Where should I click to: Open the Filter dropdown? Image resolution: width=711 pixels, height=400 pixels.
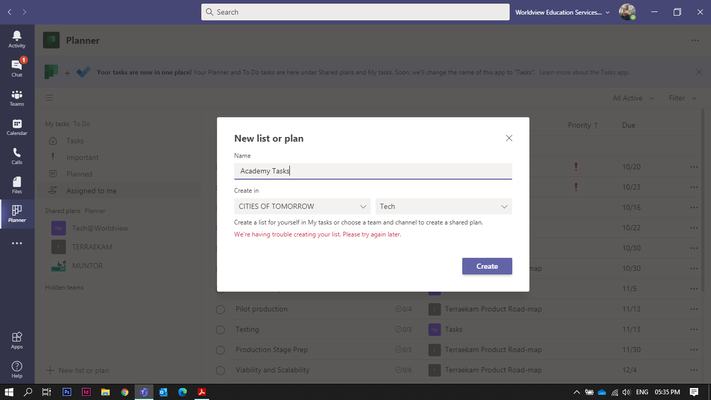pos(682,98)
